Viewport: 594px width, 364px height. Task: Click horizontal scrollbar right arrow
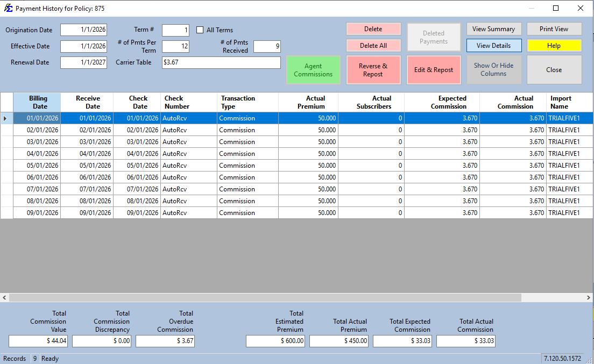point(588,298)
